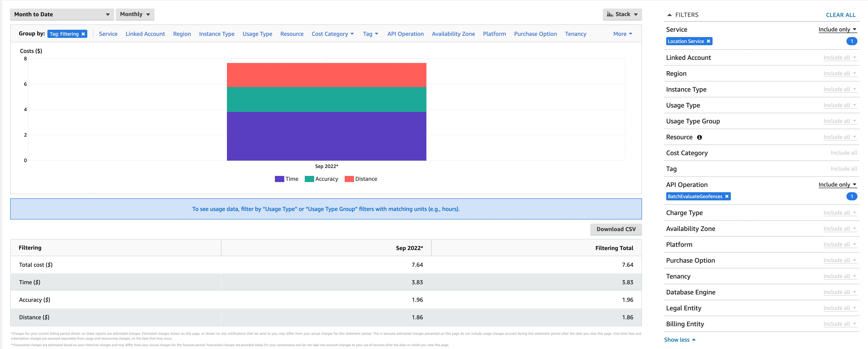This screenshot has height=349, width=868.
Task: Open the More group-by menu
Action: [622, 34]
